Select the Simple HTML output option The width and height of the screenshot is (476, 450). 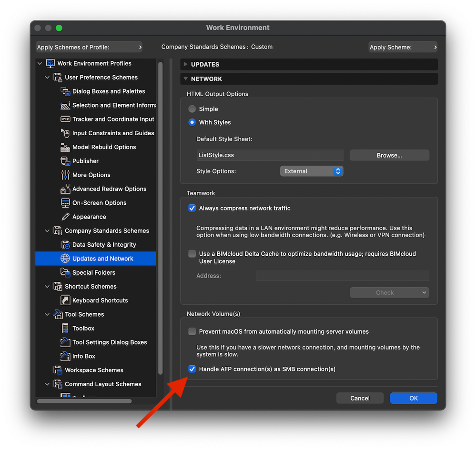[192, 109]
